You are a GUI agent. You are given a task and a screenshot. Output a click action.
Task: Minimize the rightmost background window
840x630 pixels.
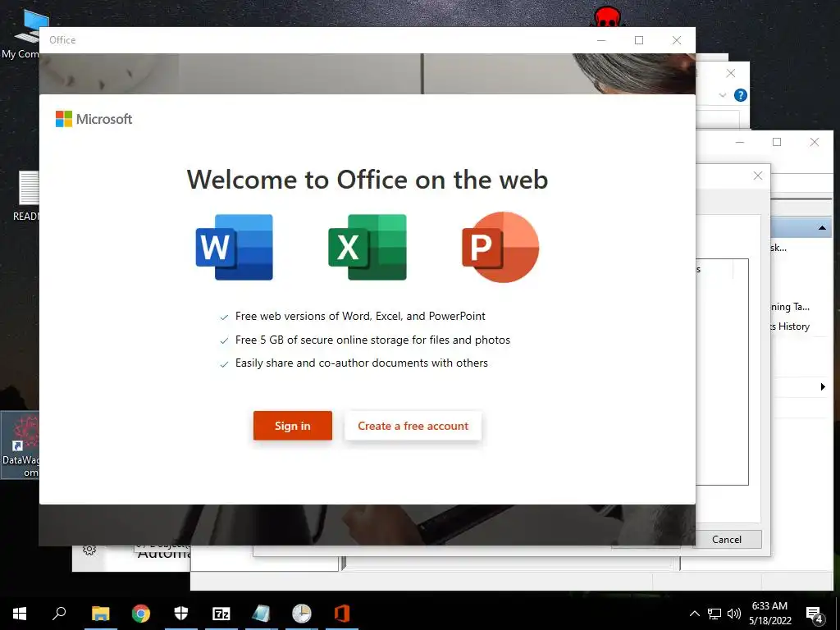pos(740,142)
